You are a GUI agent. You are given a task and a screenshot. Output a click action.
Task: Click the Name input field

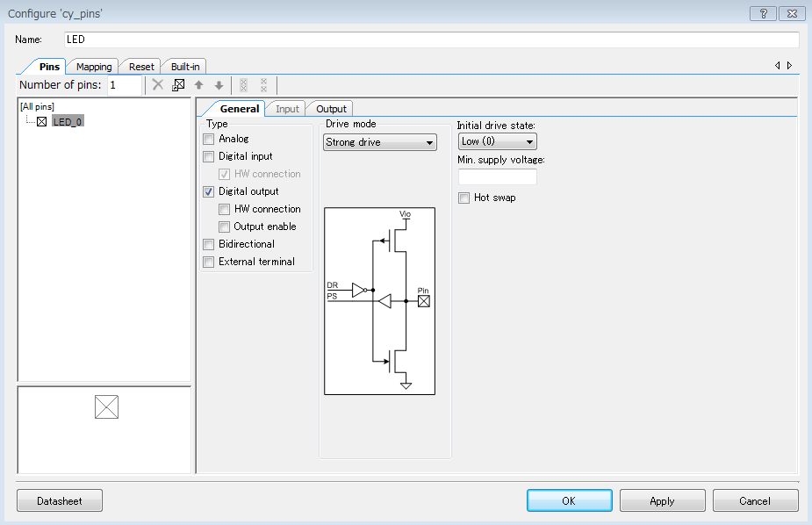pos(431,40)
